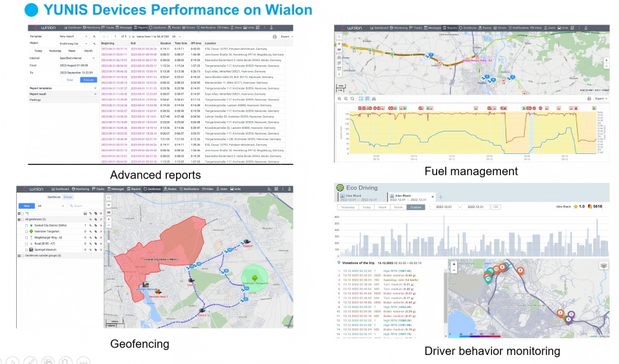
Task: Open rows-per-page dropdown showing 50
Action: 177,37
